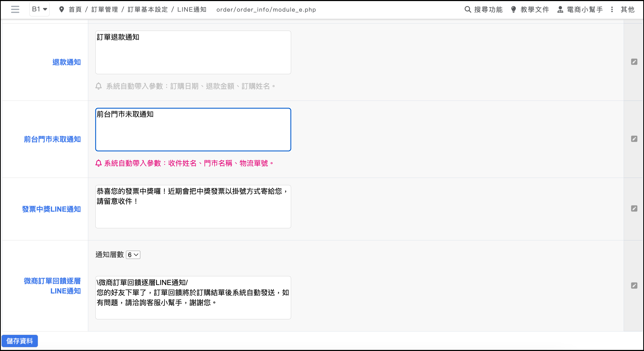Click the person icon beside 電商小幫手
Viewport: 644px width, 351px height.
560,10
